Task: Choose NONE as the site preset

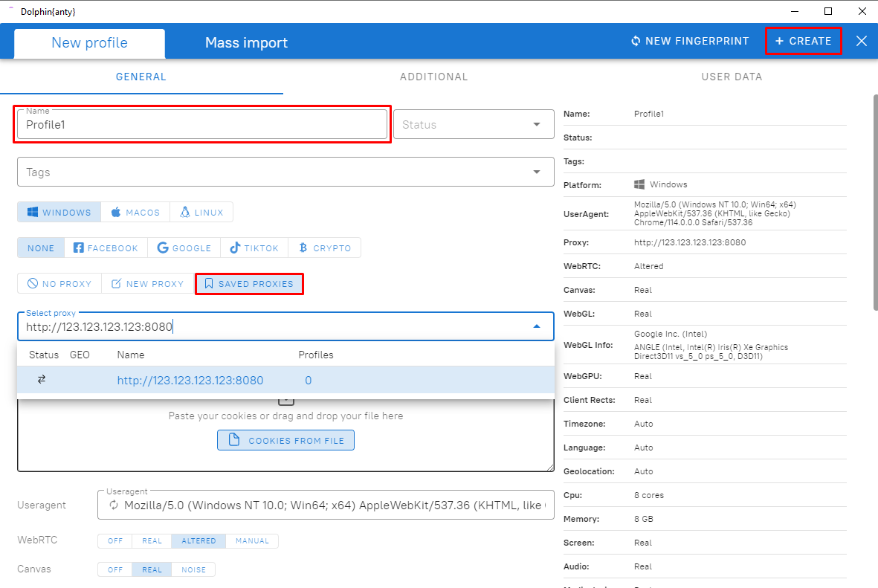Action: [x=41, y=248]
